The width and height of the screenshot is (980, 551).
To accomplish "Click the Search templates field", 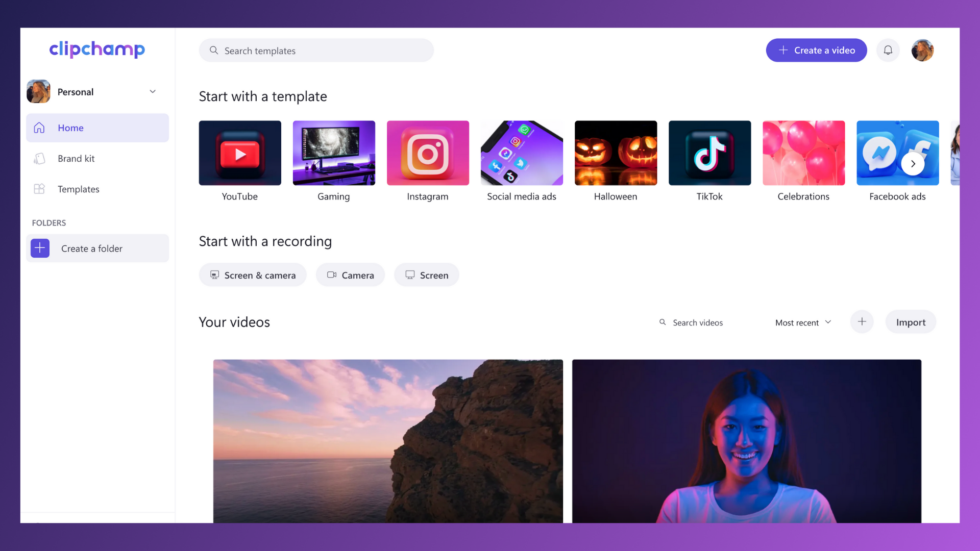I will point(316,50).
